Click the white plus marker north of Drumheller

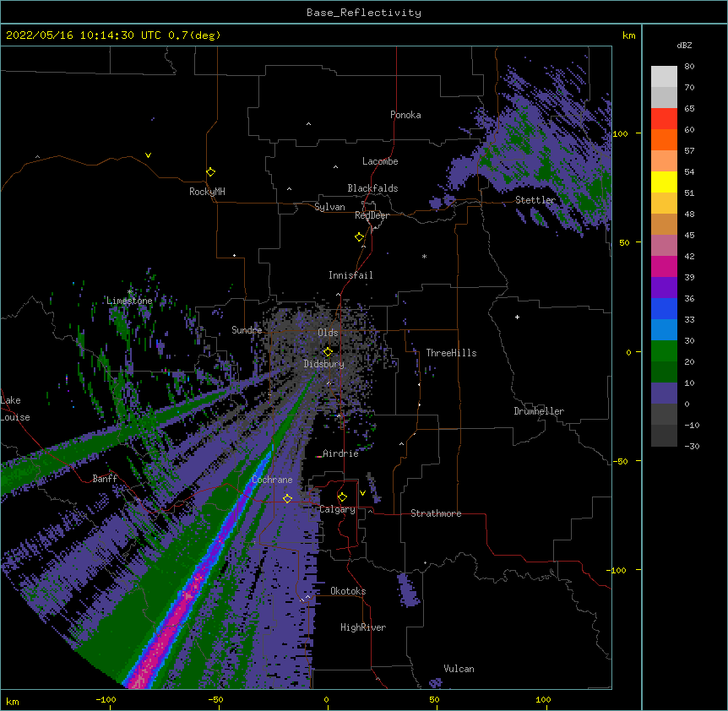tap(517, 317)
